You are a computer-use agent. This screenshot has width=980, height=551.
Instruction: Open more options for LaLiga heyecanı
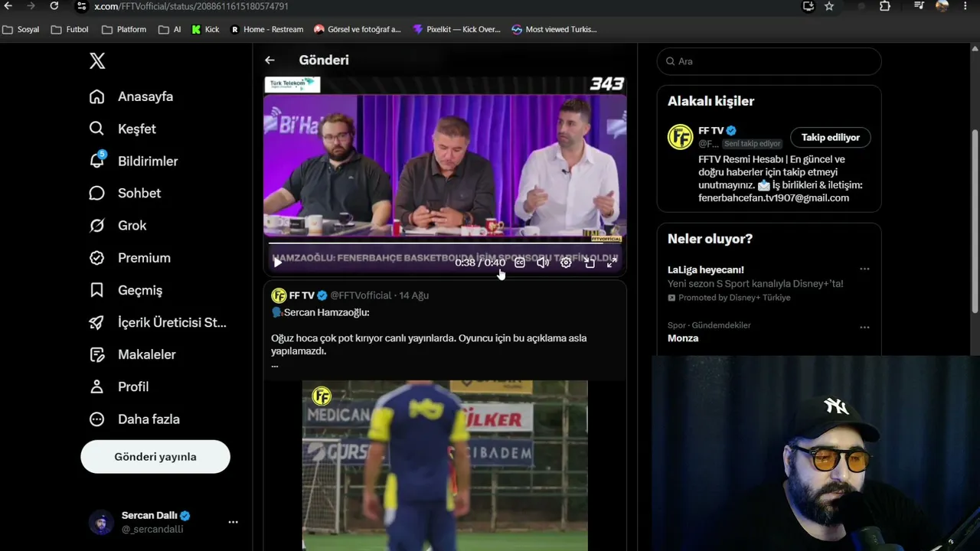point(864,269)
